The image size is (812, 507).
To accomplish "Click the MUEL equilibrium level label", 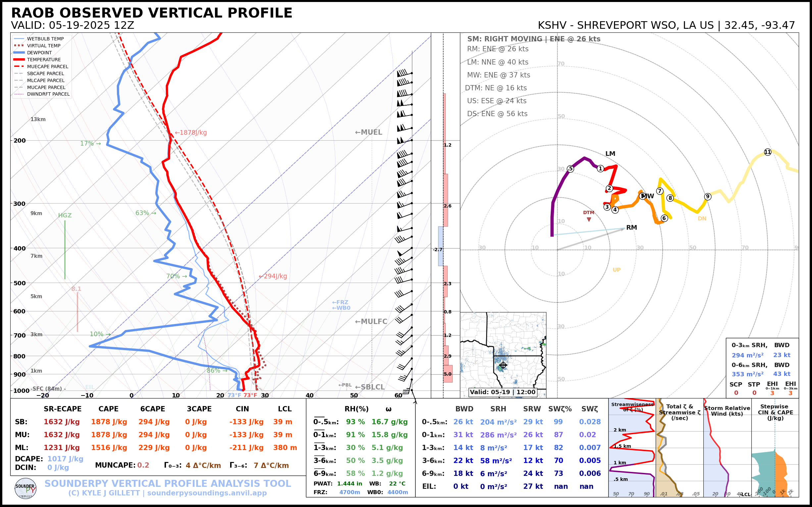I will click(x=369, y=132).
